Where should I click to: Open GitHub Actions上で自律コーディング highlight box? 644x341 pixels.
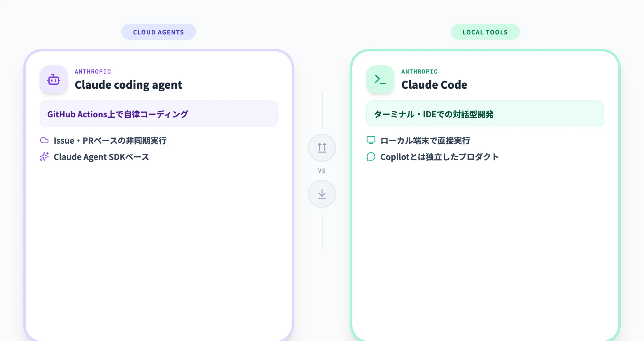pyautogui.click(x=158, y=114)
